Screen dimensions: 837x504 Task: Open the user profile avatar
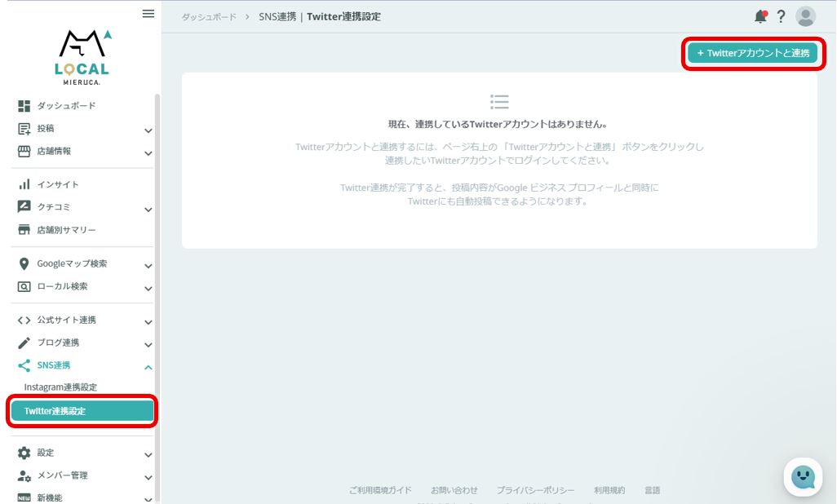tap(805, 16)
